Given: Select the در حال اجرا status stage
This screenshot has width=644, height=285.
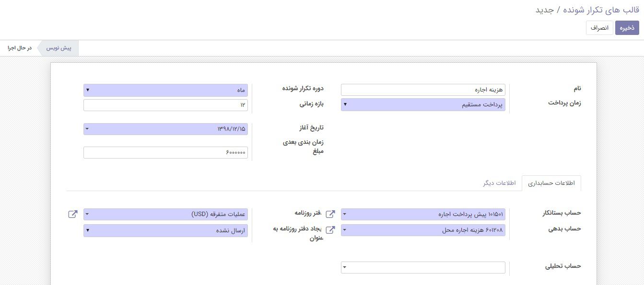Looking at the screenshot, I should [20, 48].
